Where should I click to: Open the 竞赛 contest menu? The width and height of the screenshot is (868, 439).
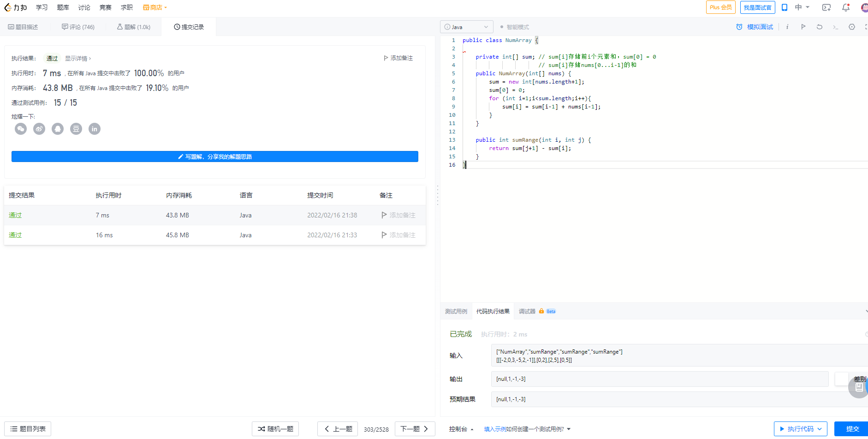click(105, 7)
